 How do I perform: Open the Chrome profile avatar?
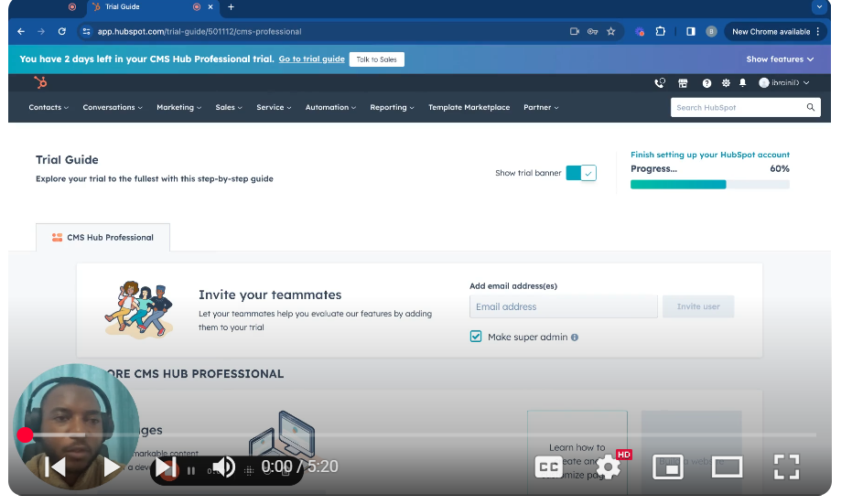pyautogui.click(x=711, y=31)
